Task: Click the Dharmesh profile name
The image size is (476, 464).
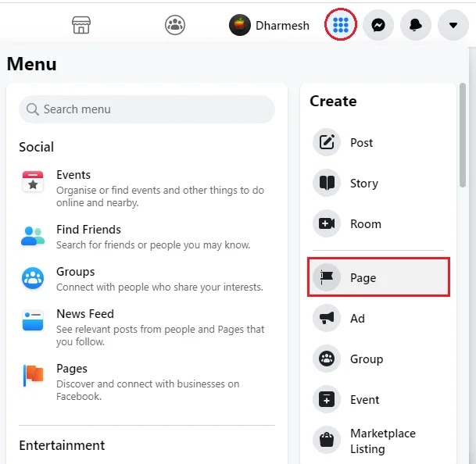Action: [282, 26]
